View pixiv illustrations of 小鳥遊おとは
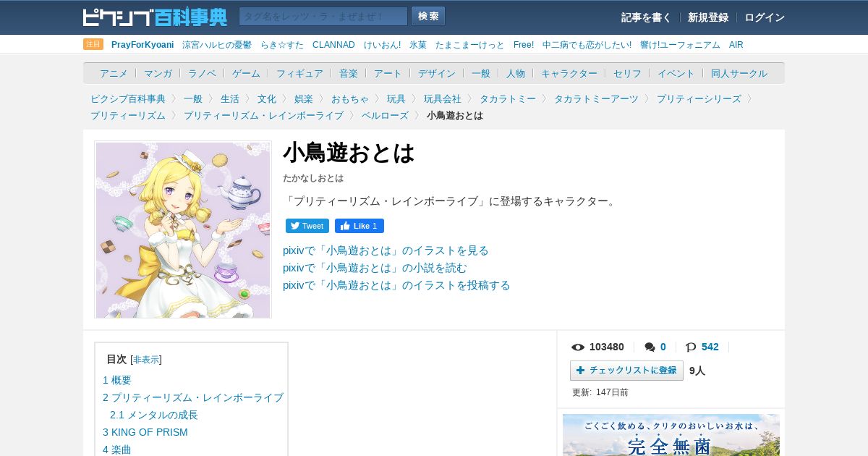 click(x=386, y=250)
